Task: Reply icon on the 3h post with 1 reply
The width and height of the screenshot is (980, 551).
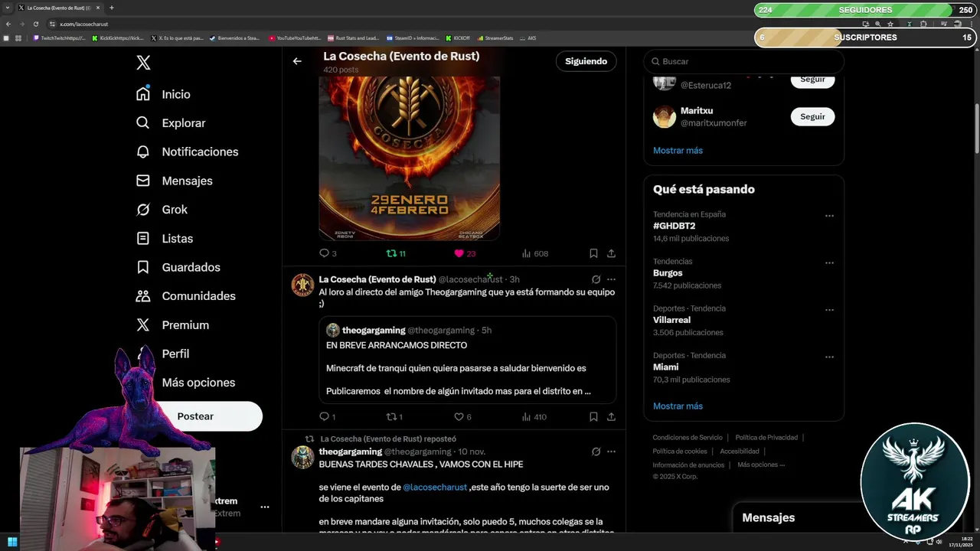Action: tap(324, 417)
